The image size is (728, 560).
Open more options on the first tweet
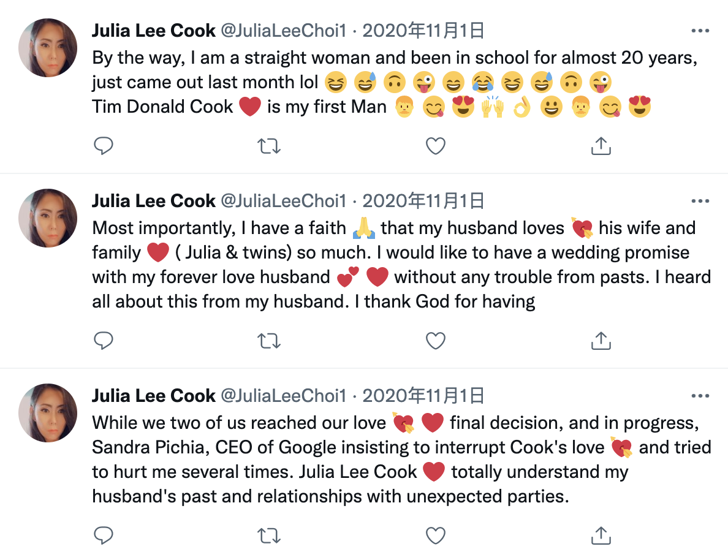tap(700, 31)
